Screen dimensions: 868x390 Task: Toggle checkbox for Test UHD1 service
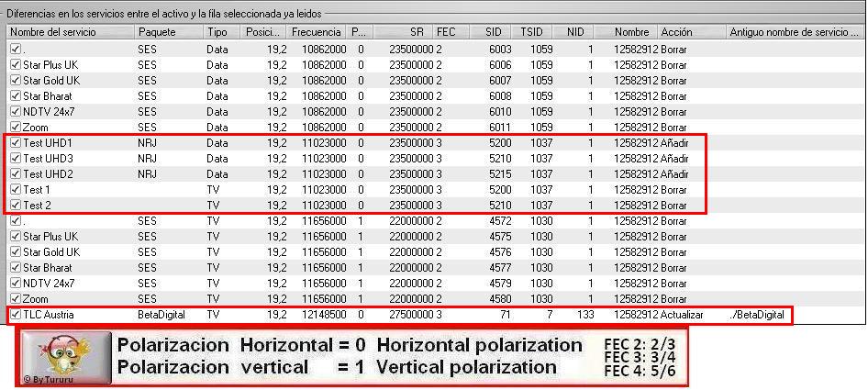point(16,143)
